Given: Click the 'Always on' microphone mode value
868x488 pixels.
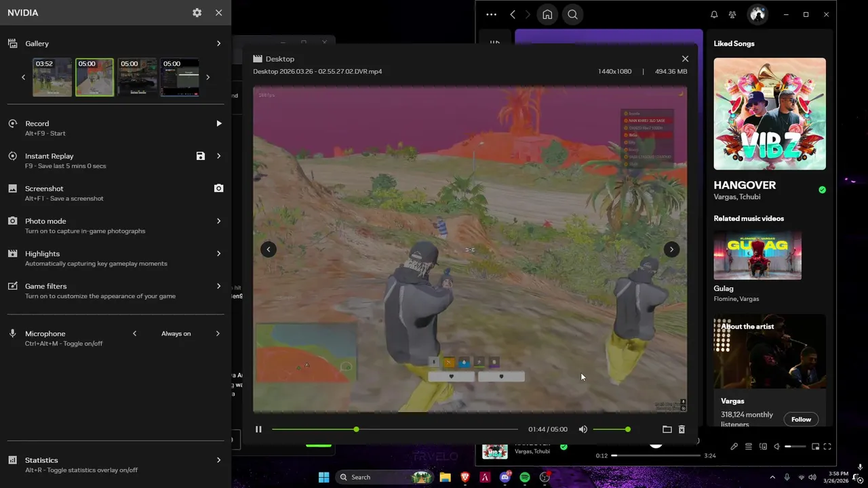Looking at the screenshot, I should (176, 333).
